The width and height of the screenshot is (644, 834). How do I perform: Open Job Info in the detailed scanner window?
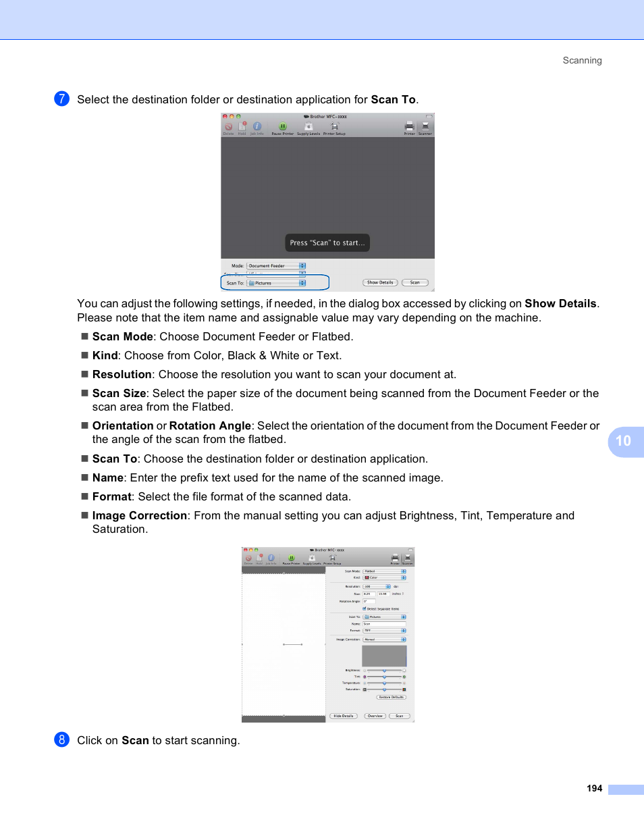tap(271, 558)
